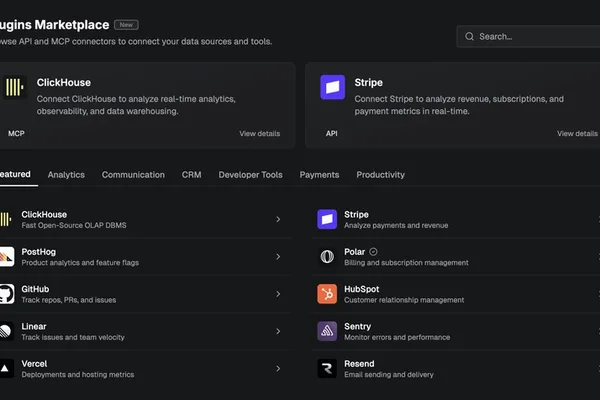Select the PostHog list entry name
The image size is (600, 400).
[x=39, y=252]
